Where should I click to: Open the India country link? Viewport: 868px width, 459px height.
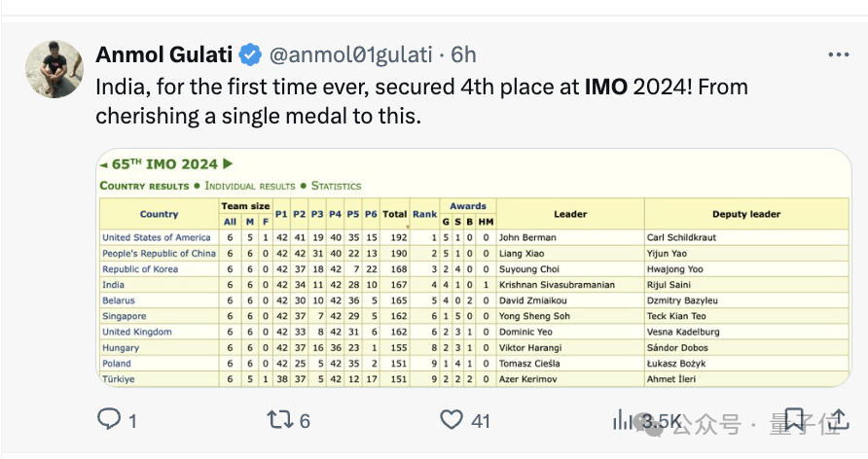coord(113,285)
